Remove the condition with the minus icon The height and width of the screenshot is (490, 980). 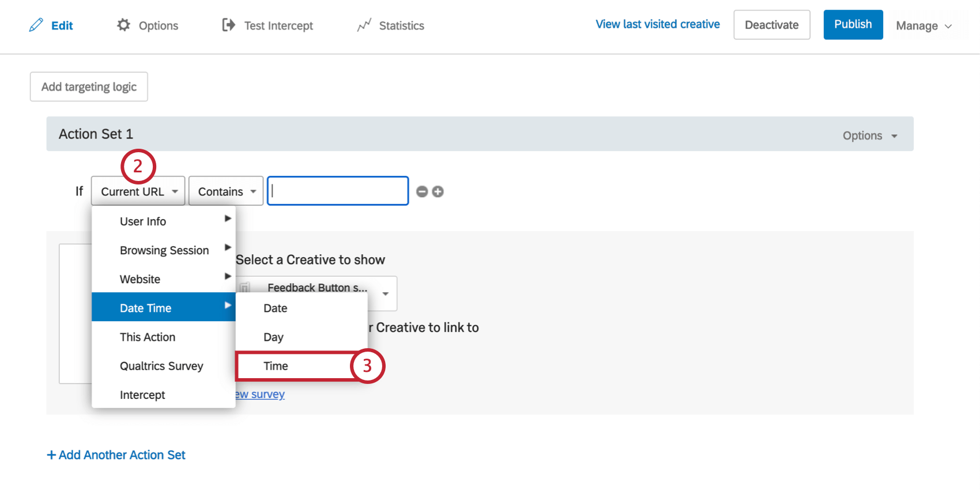[x=422, y=191]
